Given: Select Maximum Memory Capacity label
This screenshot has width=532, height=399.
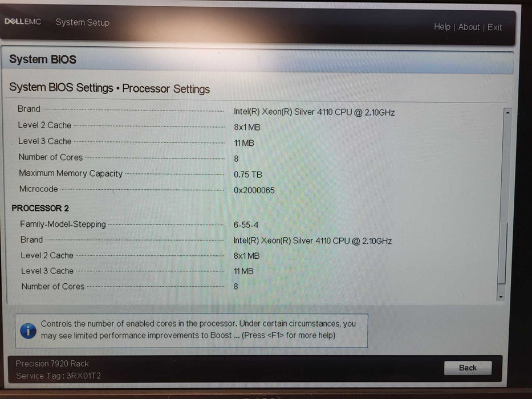Looking at the screenshot, I should [71, 173].
